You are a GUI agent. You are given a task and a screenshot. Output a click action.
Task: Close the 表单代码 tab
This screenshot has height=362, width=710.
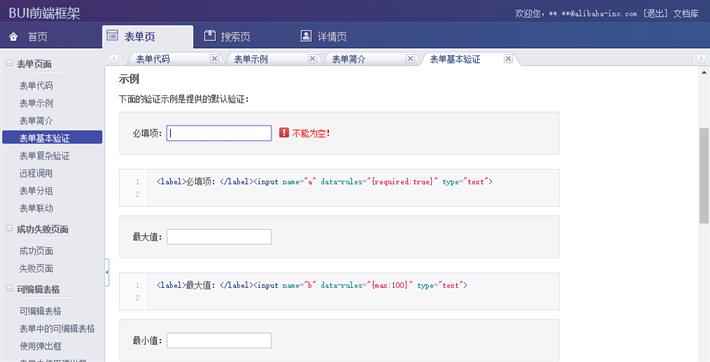pos(215,59)
